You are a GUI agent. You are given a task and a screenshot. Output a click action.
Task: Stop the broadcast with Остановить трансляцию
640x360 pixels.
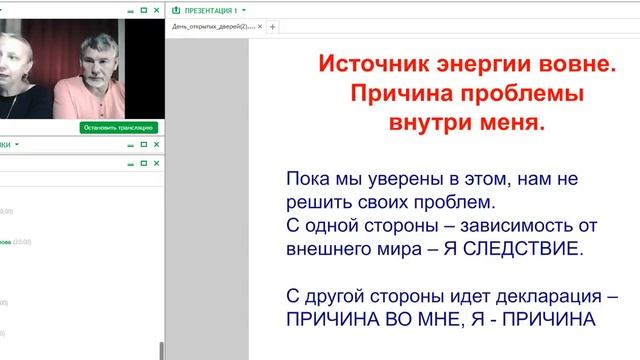pos(118,128)
